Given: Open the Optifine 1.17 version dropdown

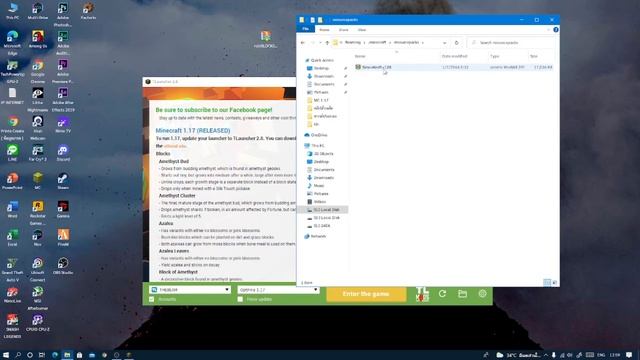Looking at the screenshot, I should [x=278, y=290].
